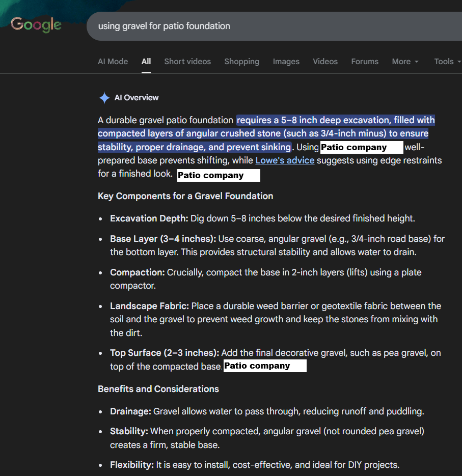Select the All results tab
This screenshot has width=462, height=476.
(146, 62)
